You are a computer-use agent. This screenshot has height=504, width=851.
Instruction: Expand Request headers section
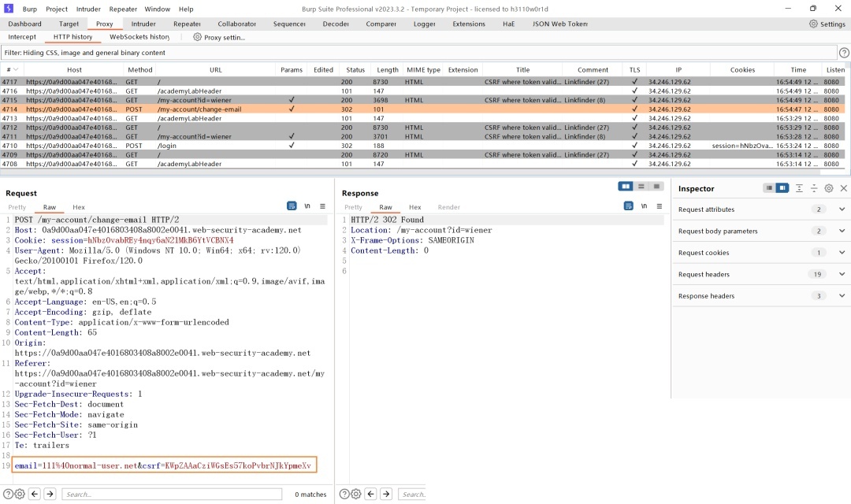[x=842, y=274]
